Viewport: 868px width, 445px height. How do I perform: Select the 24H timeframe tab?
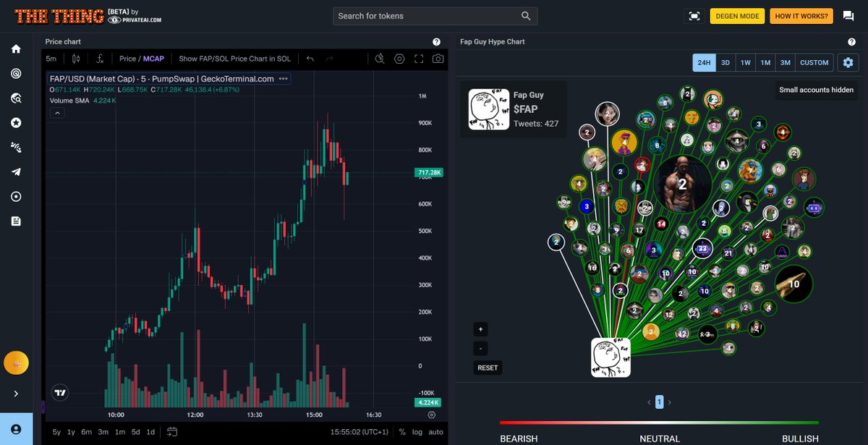pyautogui.click(x=704, y=63)
